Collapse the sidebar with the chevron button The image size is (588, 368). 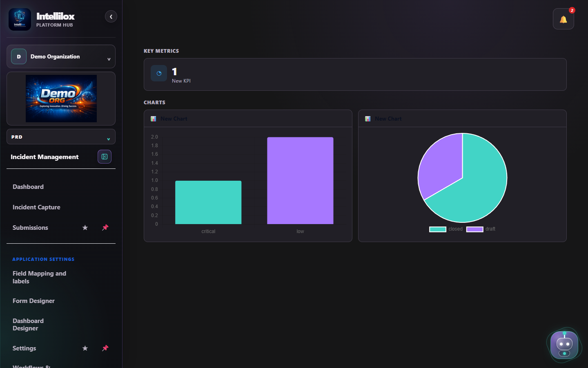[111, 16]
